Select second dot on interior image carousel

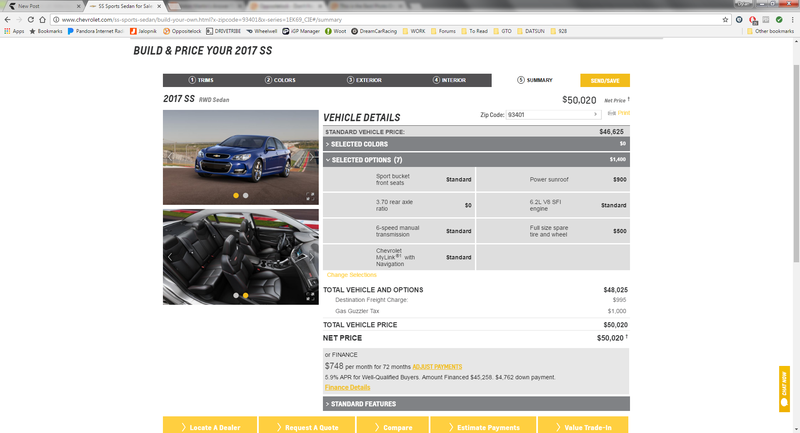pos(245,295)
